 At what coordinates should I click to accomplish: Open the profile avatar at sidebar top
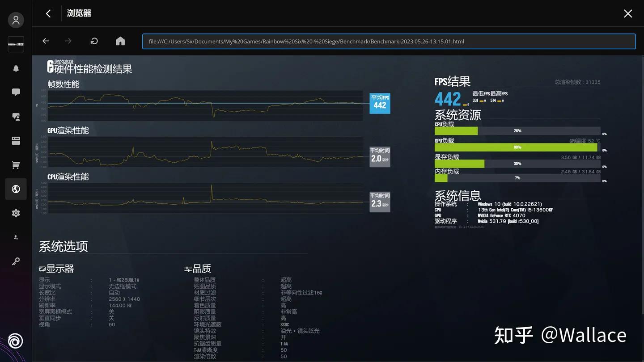16,20
